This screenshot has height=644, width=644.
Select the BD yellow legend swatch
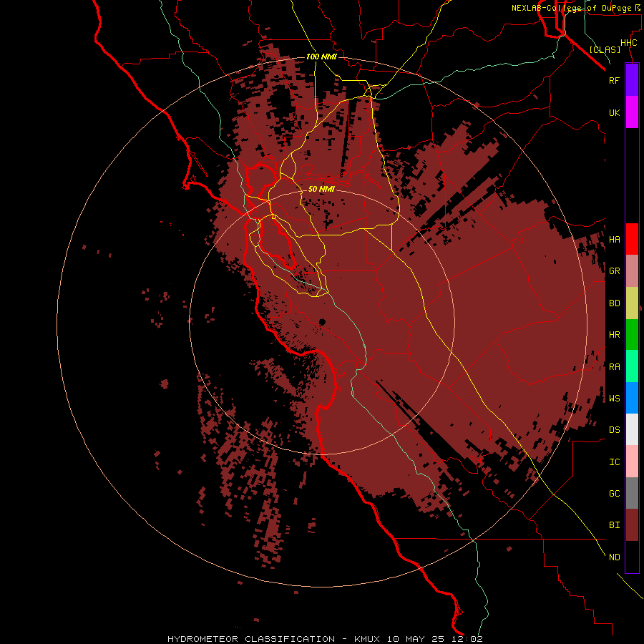coord(632,303)
